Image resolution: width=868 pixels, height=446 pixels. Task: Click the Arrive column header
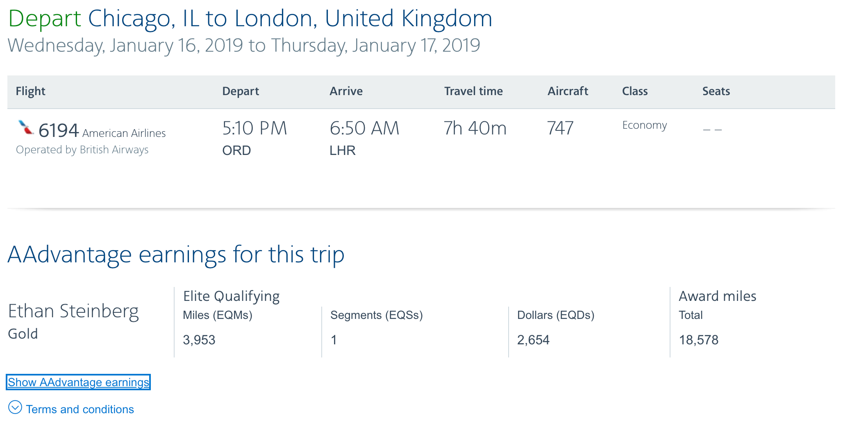(346, 91)
